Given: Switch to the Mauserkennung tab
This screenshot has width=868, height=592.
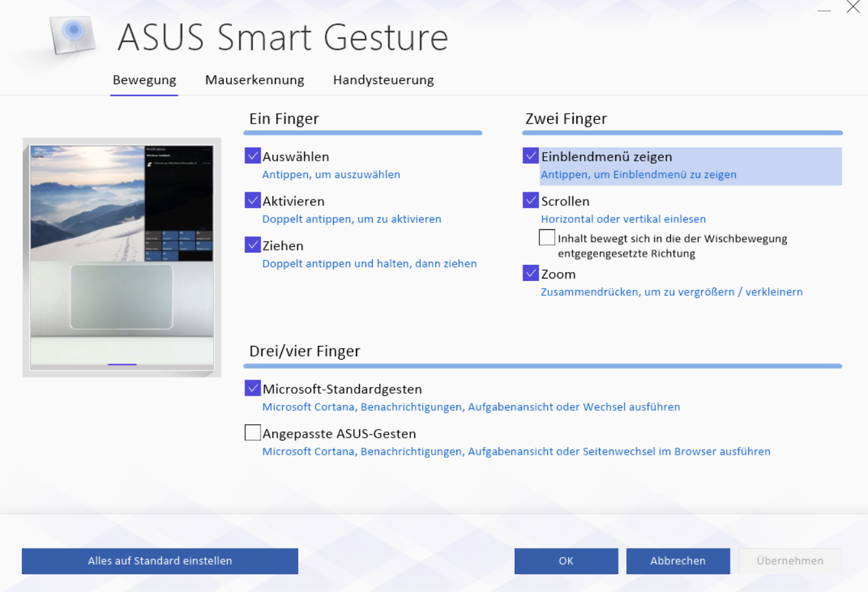Looking at the screenshot, I should pyautogui.click(x=254, y=80).
